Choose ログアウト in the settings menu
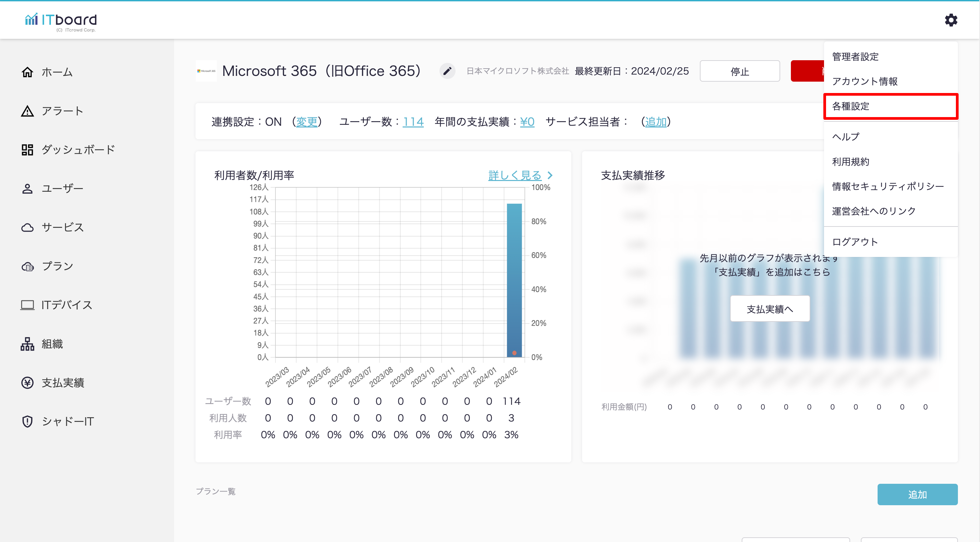Viewport: 980px width, 542px height. point(855,242)
